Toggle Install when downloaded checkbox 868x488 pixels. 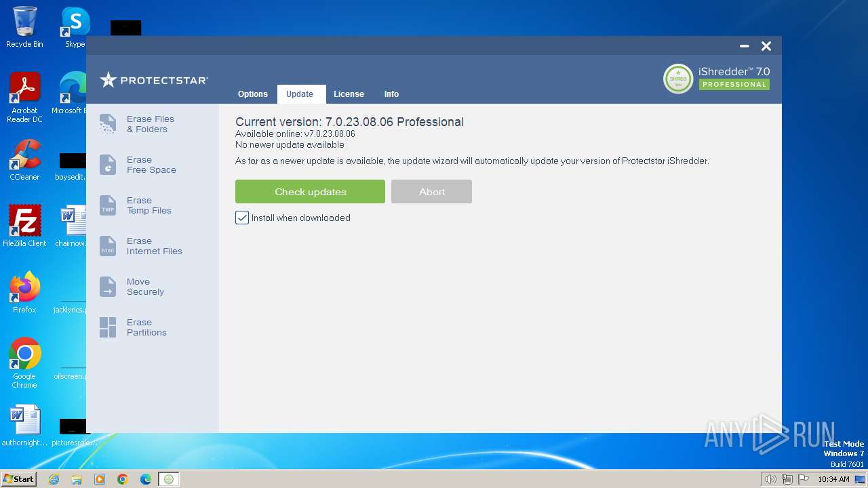pos(242,218)
